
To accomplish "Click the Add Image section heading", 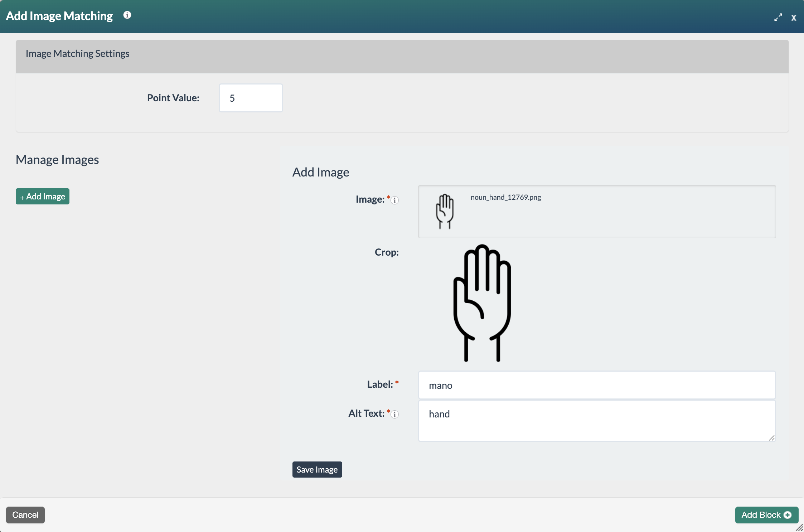I will [x=321, y=172].
